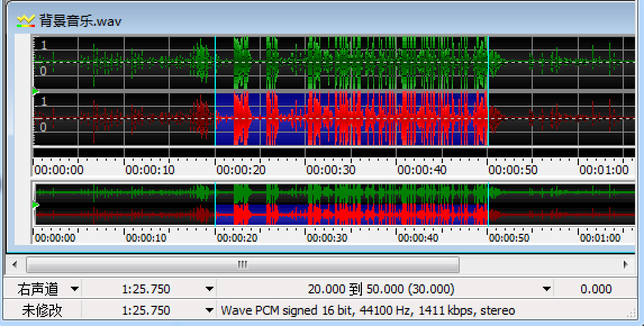Click the 未修改 status field
The image size is (644, 326).
[42, 310]
